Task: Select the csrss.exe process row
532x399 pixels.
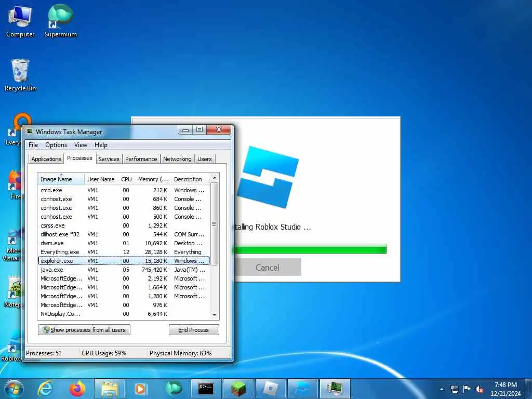Action: pyautogui.click(x=124, y=225)
